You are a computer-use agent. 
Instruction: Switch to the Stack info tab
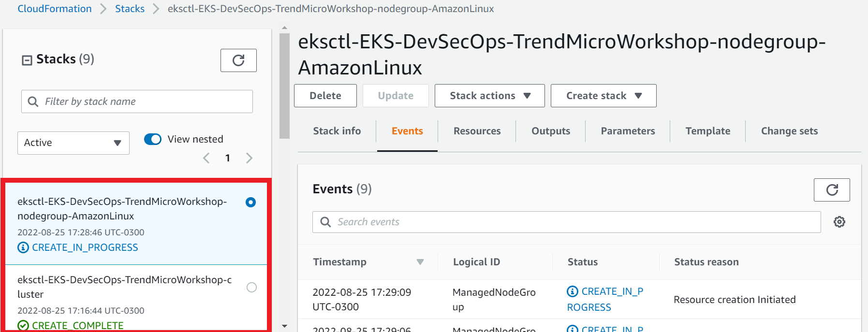pyautogui.click(x=337, y=131)
